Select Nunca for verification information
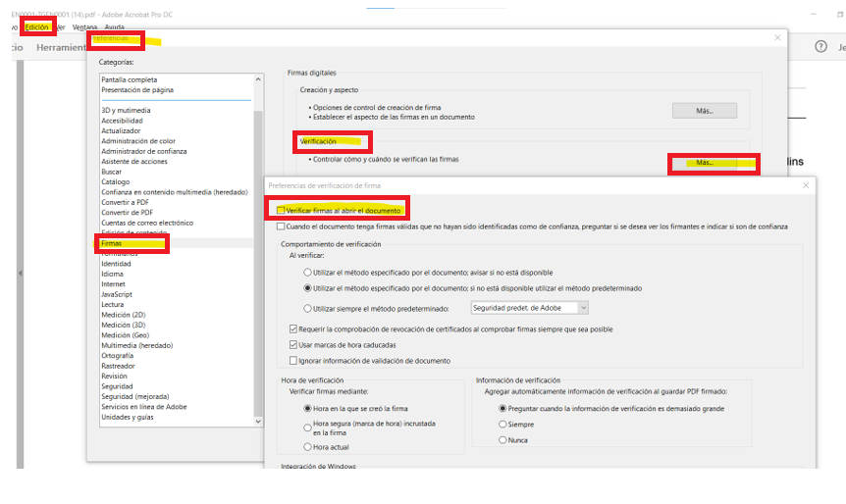This screenshot has height=504, width=846. point(503,440)
